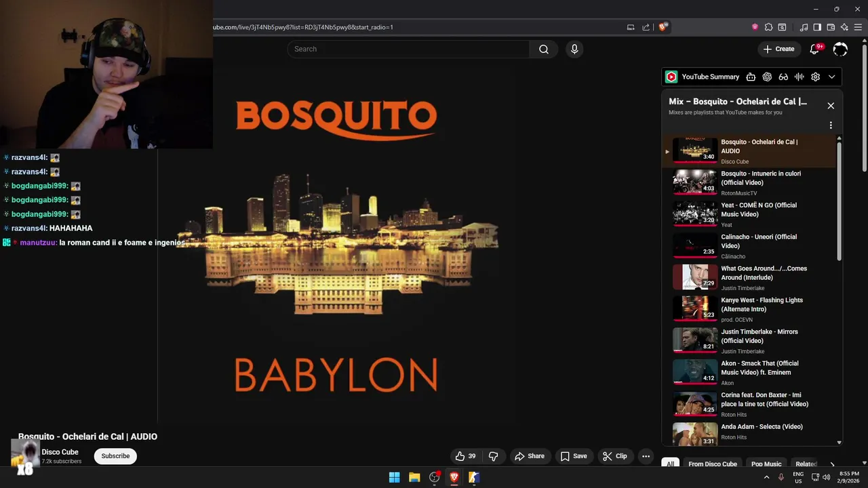Open the Windows Start menu

[394, 477]
